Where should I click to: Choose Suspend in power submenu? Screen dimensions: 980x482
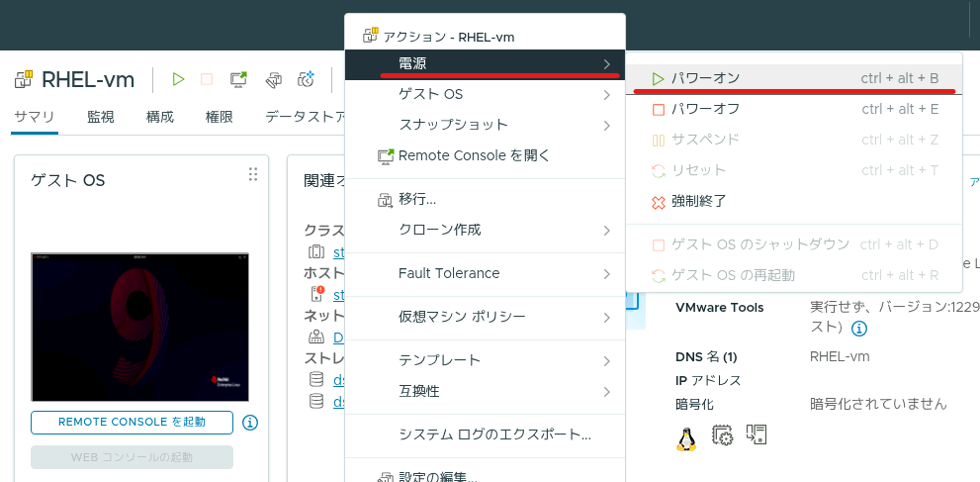point(794,140)
